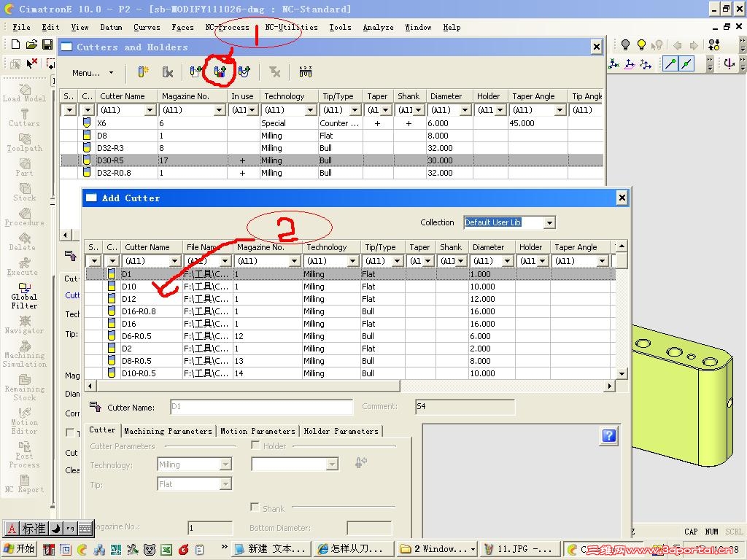Image resolution: width=747 pixels, height=560 pixels.
Task: Click the New file toolbar icon
Action: [x=15, y=44]
